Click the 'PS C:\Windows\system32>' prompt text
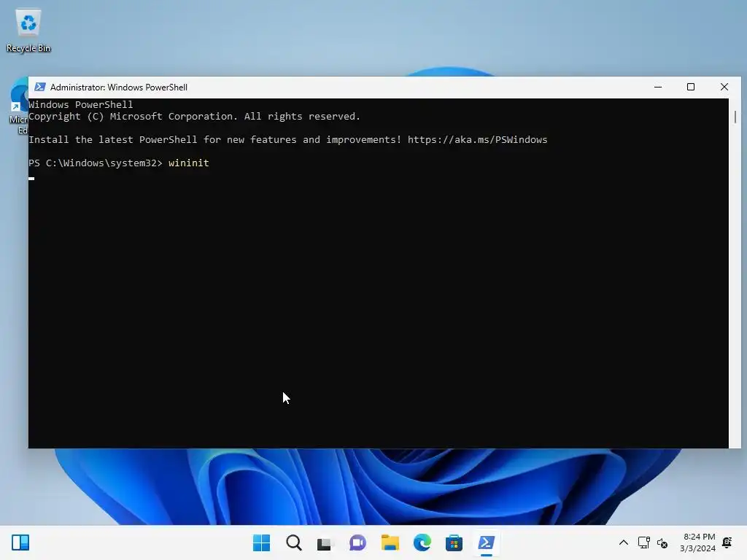This screenshot has width=747, height=560. (x=96, y=163)
